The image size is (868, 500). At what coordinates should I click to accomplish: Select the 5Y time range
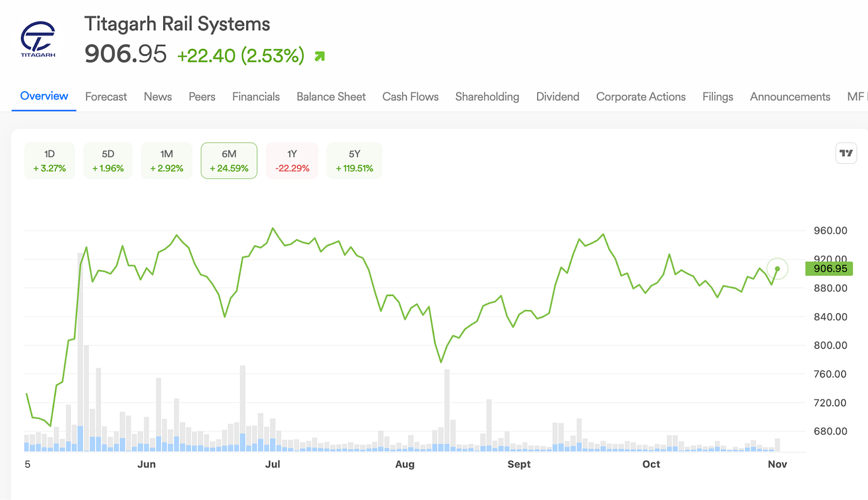click(x=354, y=160)
